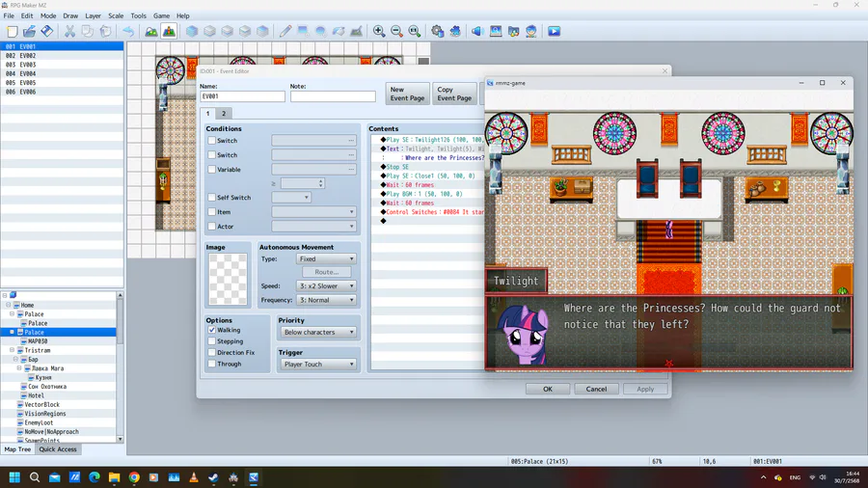Open Steam from the taskbar

click(213, 477)
